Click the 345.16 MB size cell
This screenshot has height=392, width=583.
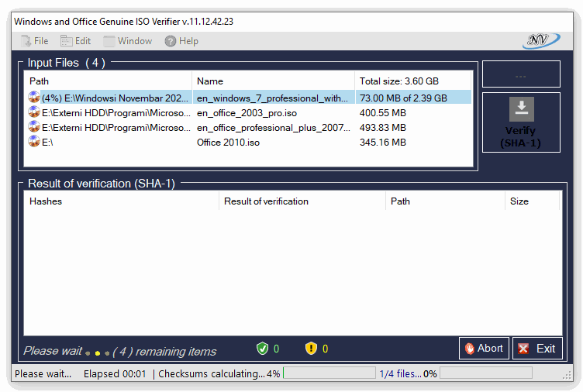[383, 143]
